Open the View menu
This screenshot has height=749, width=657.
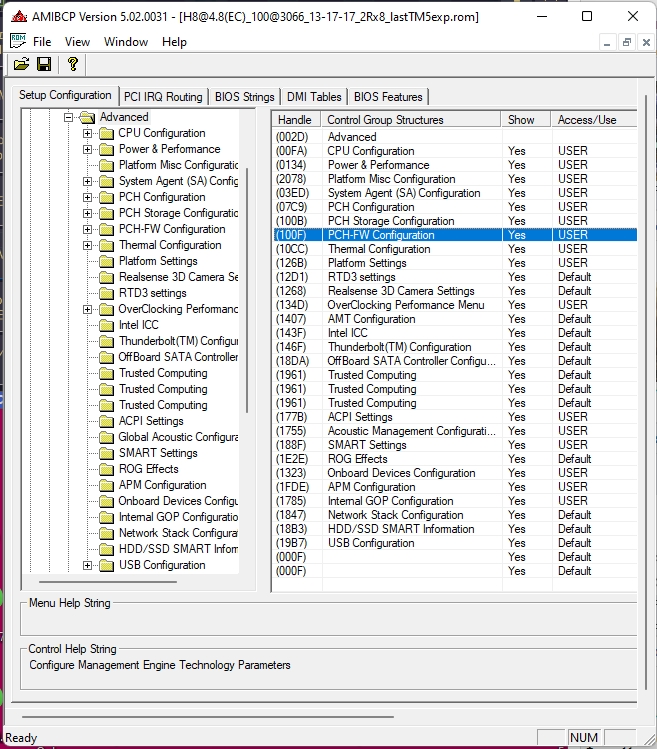(77, 42)
